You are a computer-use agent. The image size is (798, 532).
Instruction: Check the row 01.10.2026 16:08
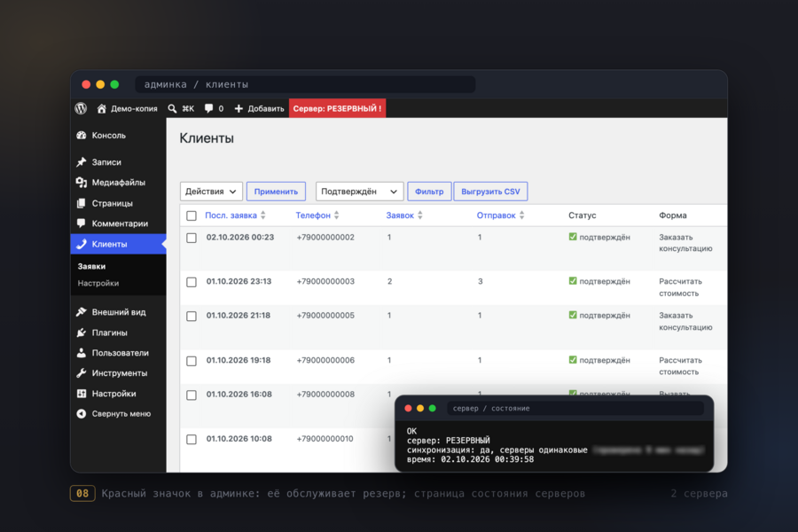point(192,395)
